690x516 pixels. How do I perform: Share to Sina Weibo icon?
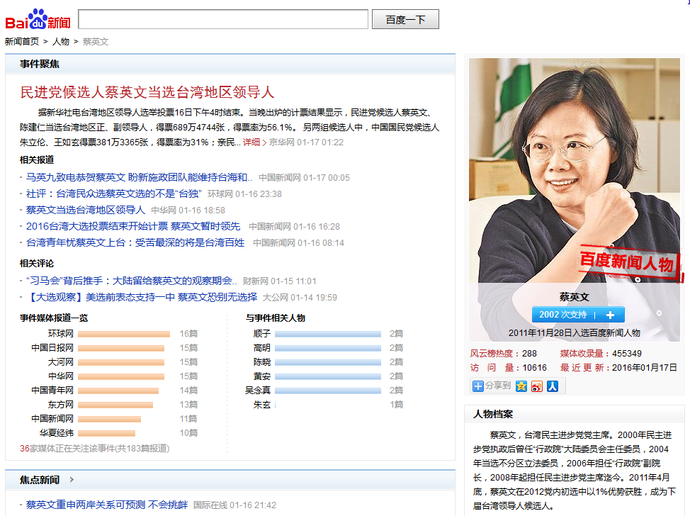537,386
